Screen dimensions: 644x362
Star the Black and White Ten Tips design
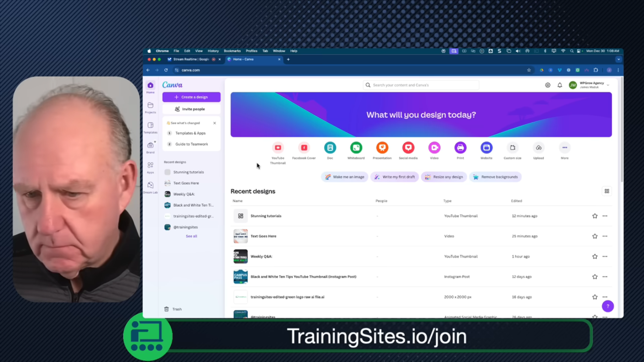click(595, 277)
